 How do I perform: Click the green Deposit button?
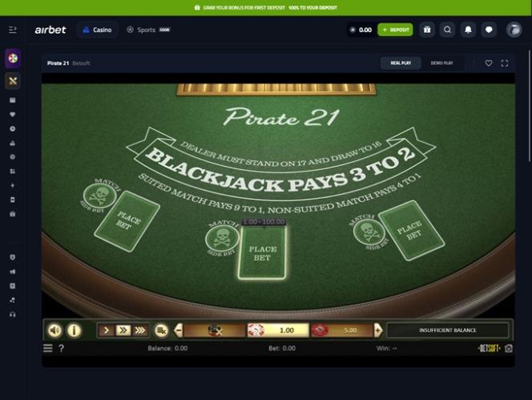pyautogui.click(x=395, y=30)
